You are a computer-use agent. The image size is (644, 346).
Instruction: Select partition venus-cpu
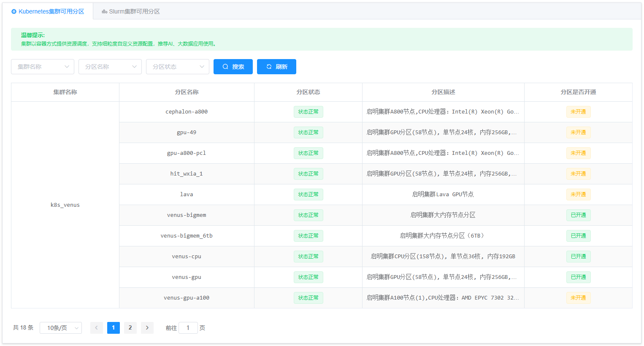tap(187, 257)
